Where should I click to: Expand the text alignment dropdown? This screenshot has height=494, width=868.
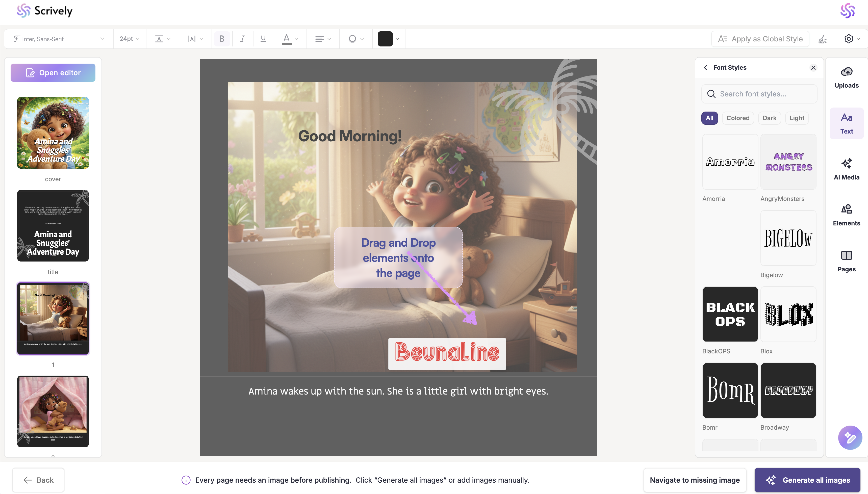[323, 39]
